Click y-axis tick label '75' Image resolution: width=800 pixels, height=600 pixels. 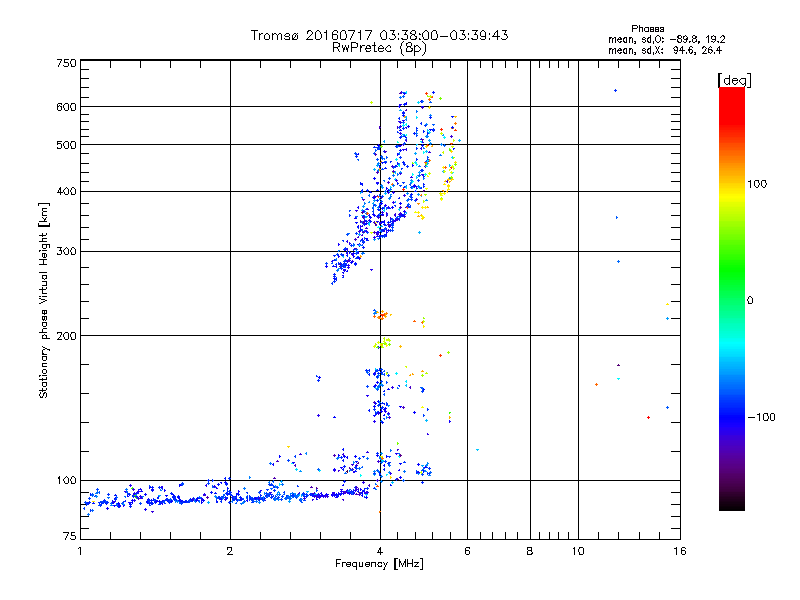pos(70,536)
